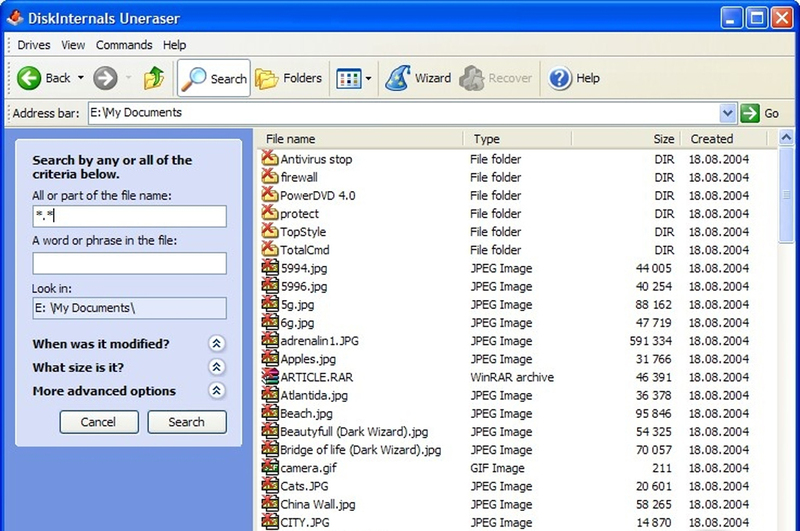Toggle the Search magnifier toolbar button
This screenshot has width=800, height=531.
click(x=214, y=78)
